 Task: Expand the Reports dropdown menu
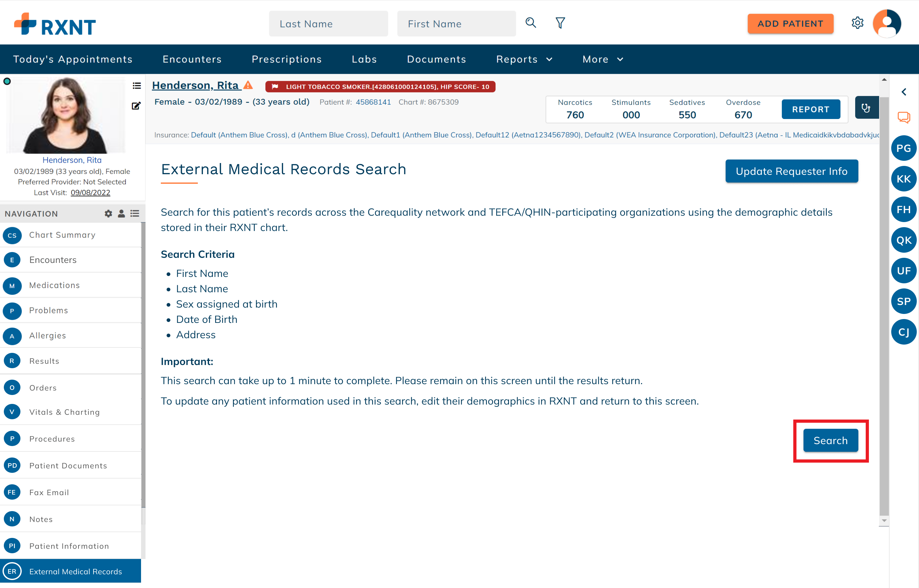pyautogui.click(x=524, y=59)
